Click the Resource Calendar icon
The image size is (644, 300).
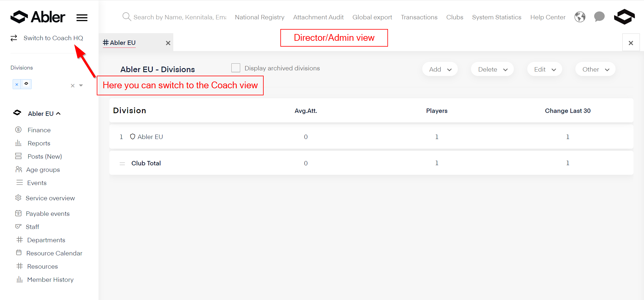[x=19, y=252]
